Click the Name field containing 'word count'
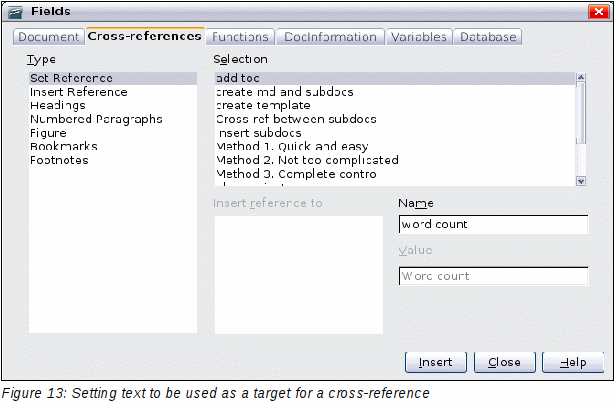This screenshot has height=405, width=614. [x=493, y=224]
